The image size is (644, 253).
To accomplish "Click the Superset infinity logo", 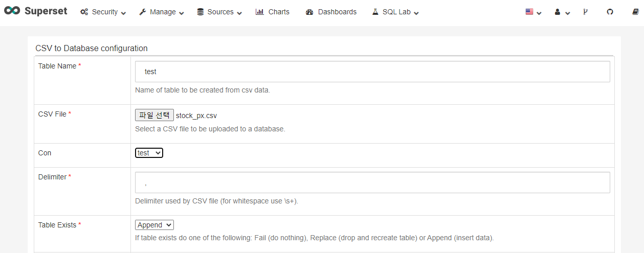I will 12,11.
